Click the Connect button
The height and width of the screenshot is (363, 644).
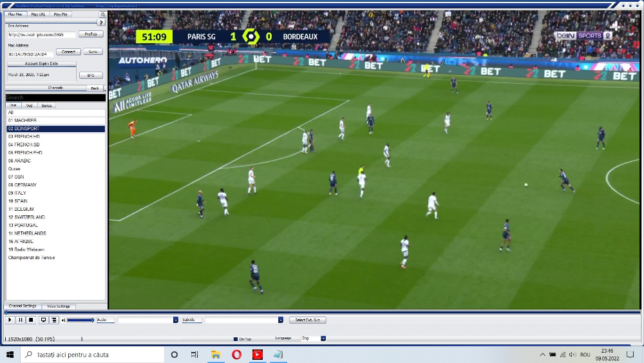coord(68,52)
